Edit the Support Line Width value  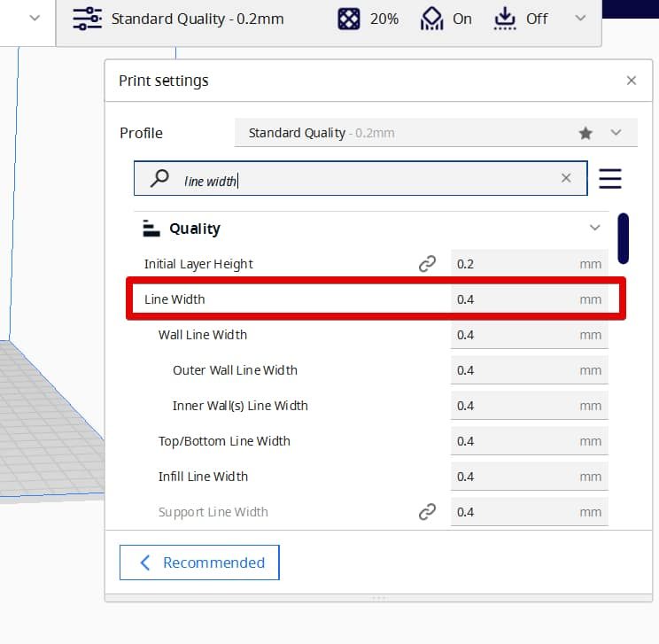pos(529,512)
